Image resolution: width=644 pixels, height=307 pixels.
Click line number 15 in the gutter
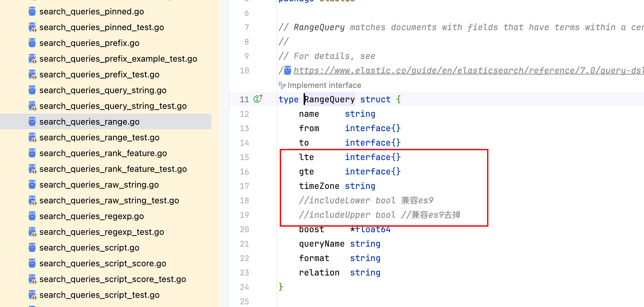click(x=244, y=157)
